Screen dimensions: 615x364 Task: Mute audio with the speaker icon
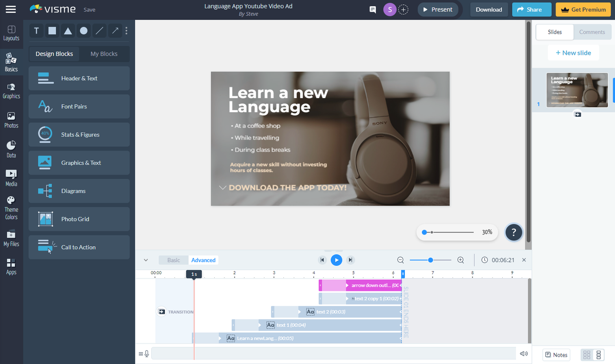click(523, 353)
